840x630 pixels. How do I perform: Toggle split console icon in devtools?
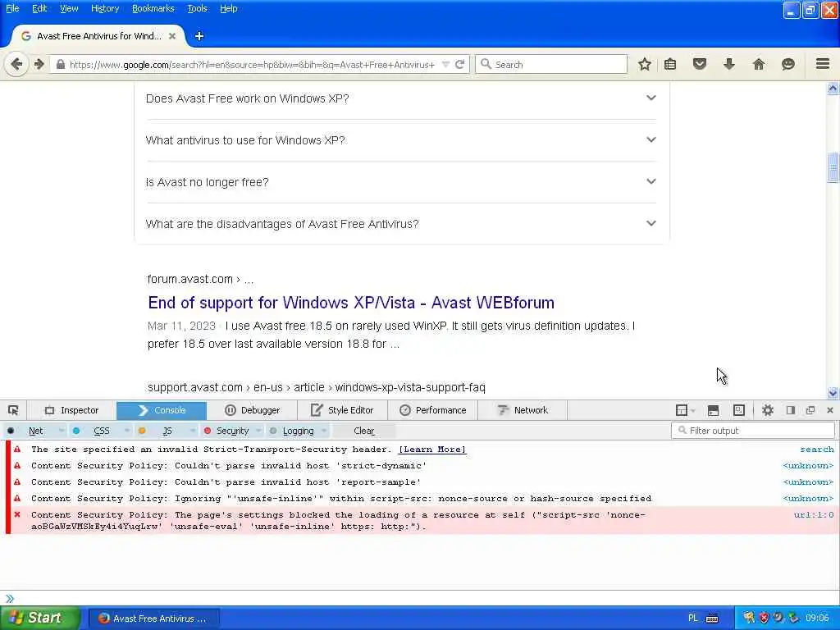tap(713, 410)
